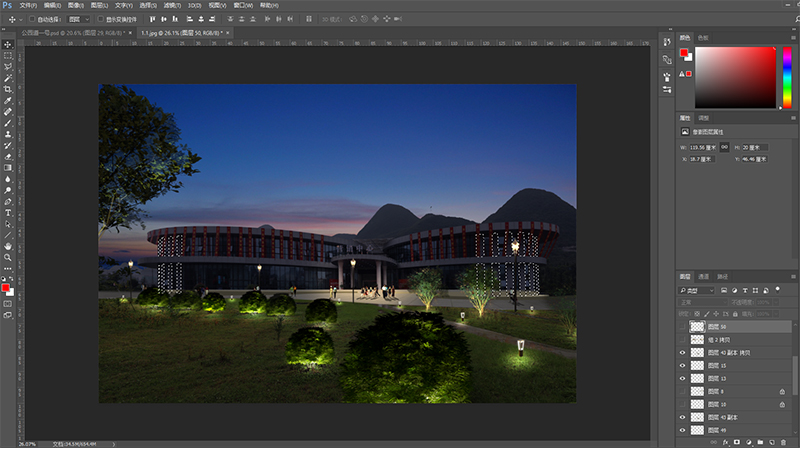Switch to the 通道 panel tab
Image resolution: width=800 pixels, height=449 pixels.
(704, 276)
